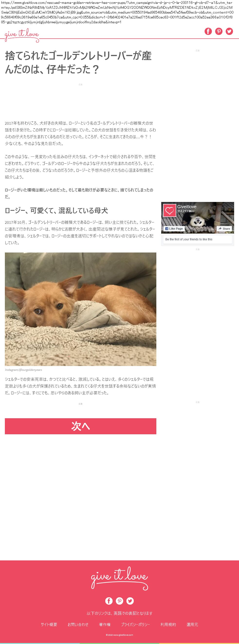Image resolution: width=239 pixels, height=644 pixels.
Task: Click the golden retriever dog photo
Action: [x=80, y=309]
